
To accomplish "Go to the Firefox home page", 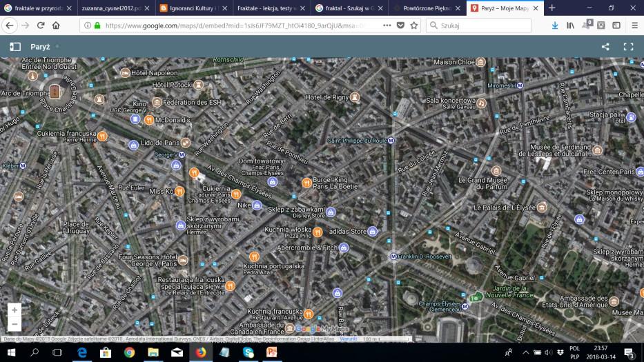I will [56, 26].
